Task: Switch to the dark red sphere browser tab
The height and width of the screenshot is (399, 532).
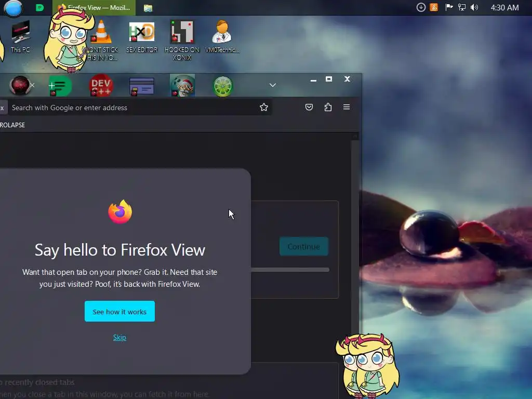Action: [x=20, y=85]
